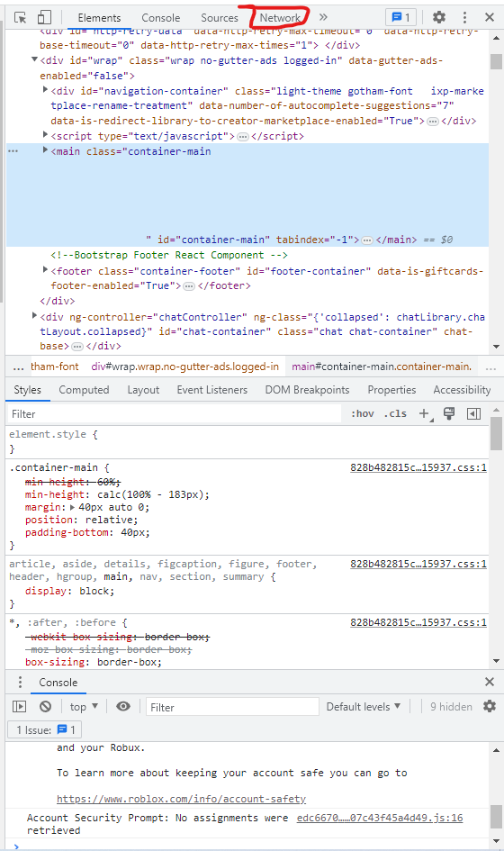Open the edc6670 js:16 source link

coord(380,818)
